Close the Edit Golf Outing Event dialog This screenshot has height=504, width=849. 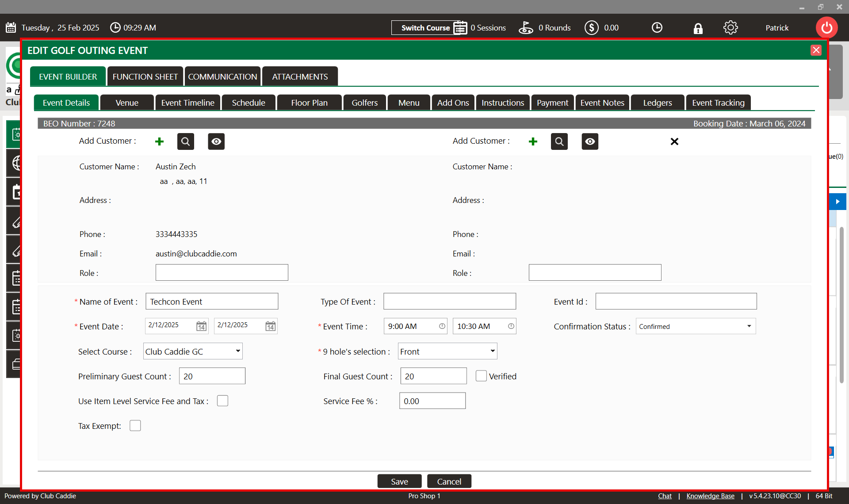[816, 50]
